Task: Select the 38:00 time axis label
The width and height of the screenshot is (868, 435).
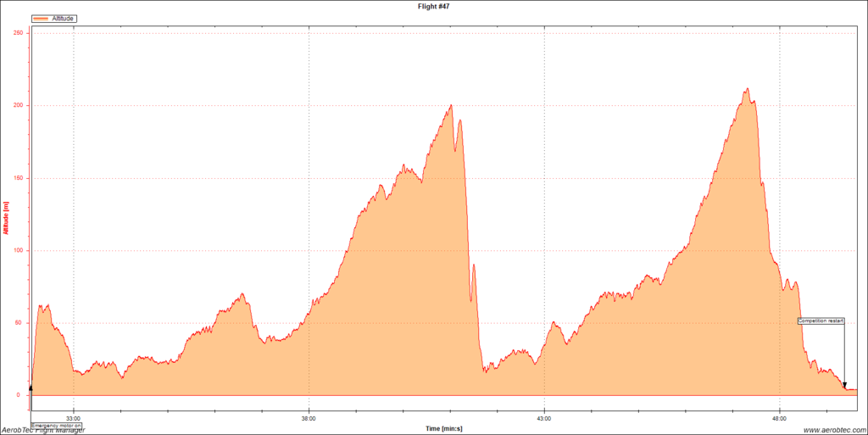Action: 309,417
